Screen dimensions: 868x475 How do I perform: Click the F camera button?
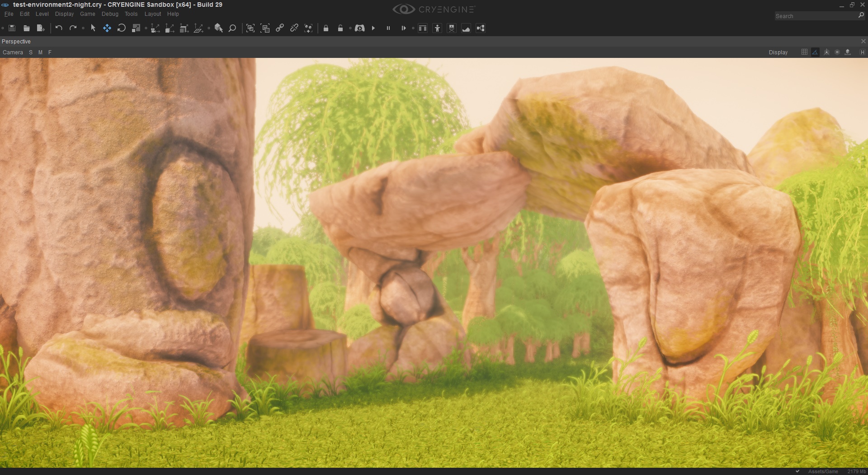pyautogui.click(x=50, y=52)
